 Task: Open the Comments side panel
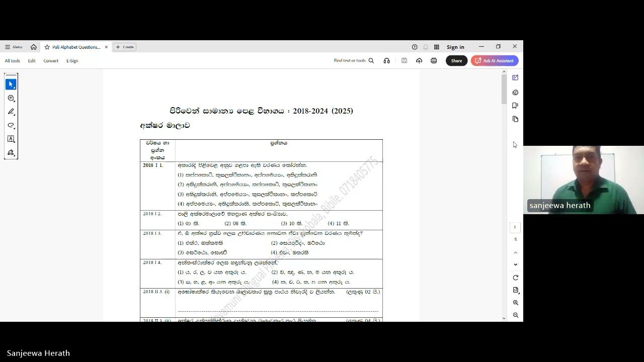(x=515, y=93)
